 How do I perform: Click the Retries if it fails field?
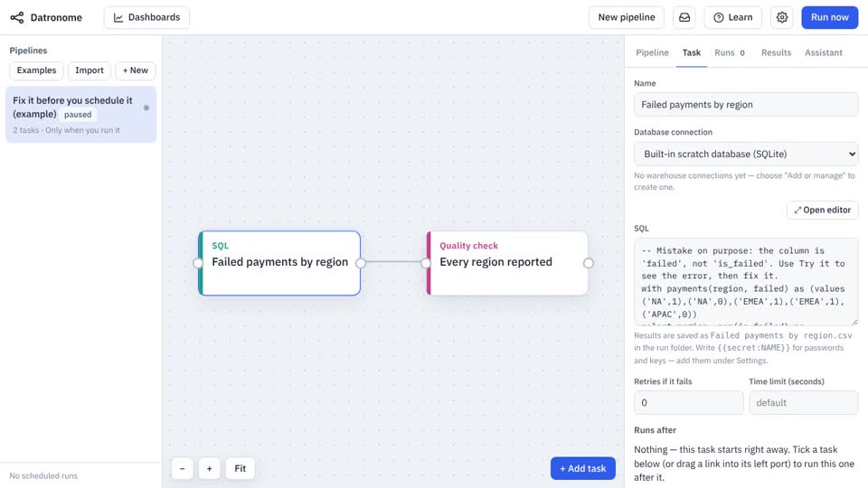(x=688, y=403)
